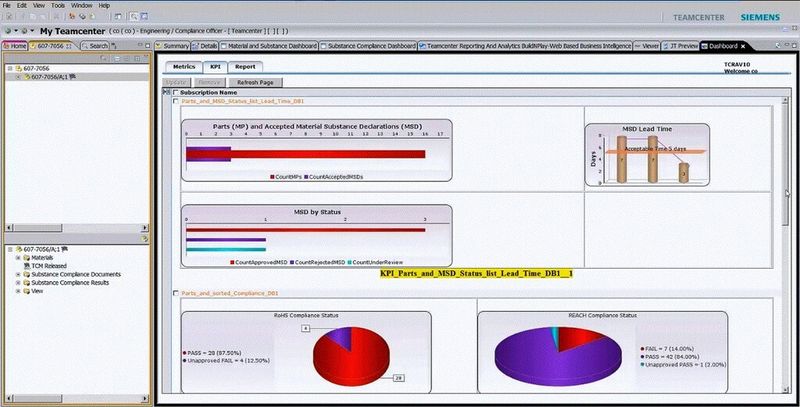Click the dashboard vertical scrollbar thumb
Screen dimensions: 800x407
pyautogui.click(x=786, y=163)
